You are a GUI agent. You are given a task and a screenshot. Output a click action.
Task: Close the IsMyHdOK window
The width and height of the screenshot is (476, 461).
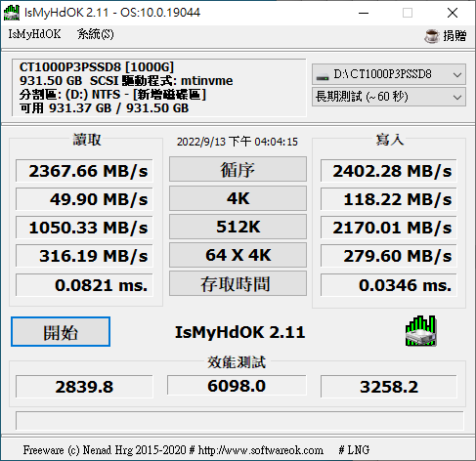453,13
